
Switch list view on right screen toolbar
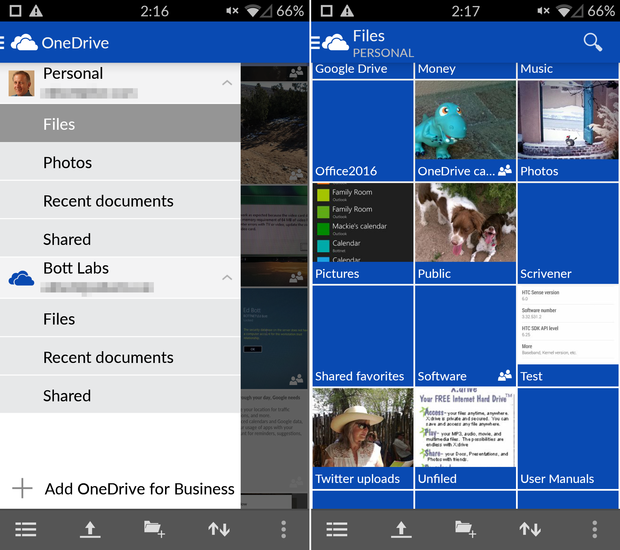click(337, 529)
